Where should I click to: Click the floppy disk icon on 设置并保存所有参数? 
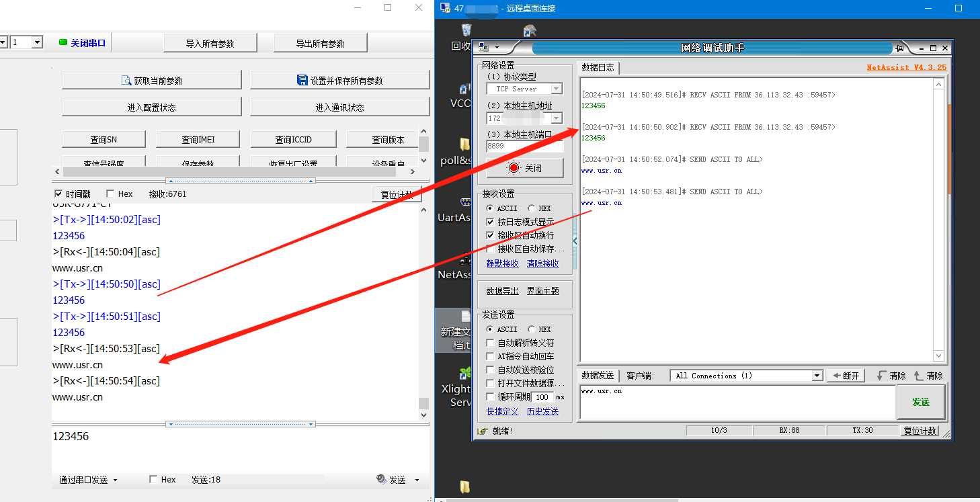302,80
